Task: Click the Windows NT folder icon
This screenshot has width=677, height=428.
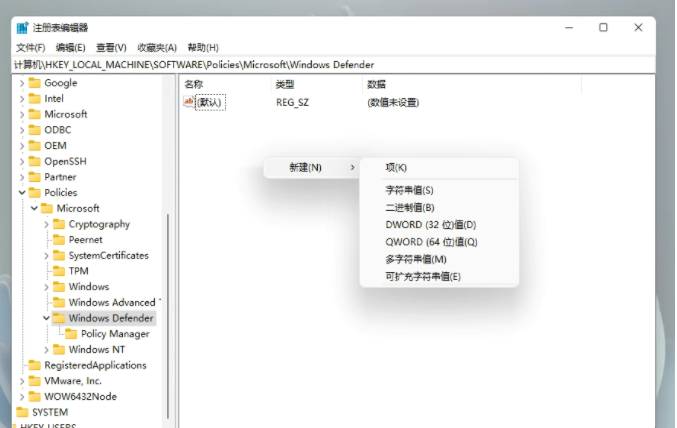Action: click(x=59, y=349)
